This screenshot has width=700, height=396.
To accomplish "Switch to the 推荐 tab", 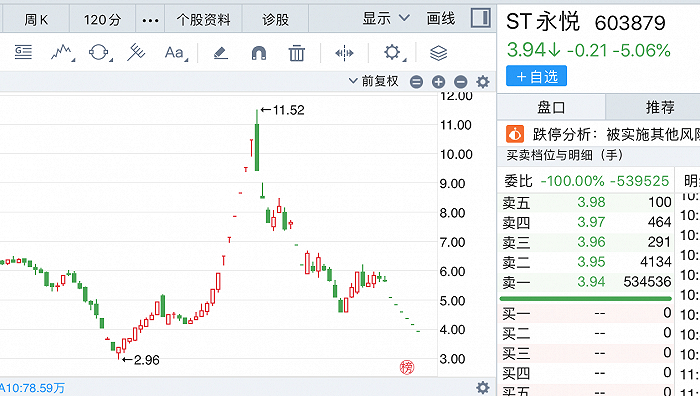I will point(660,107).
